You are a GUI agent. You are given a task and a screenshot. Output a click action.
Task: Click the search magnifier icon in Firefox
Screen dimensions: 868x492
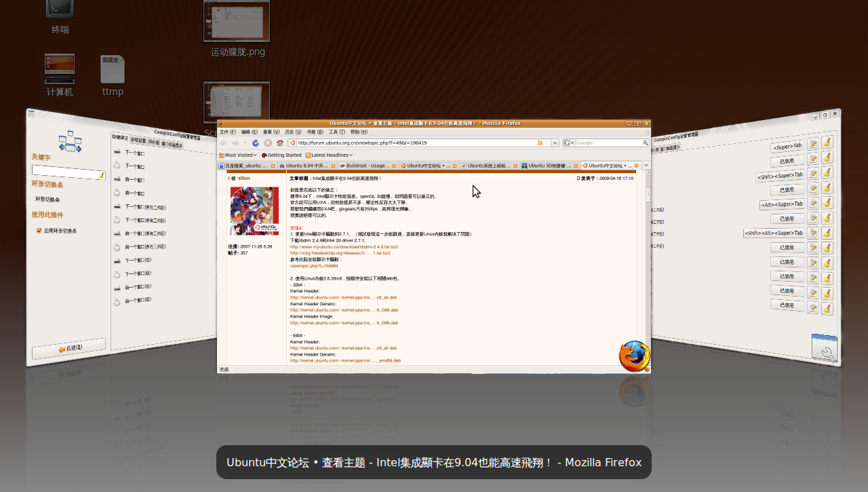pos(646,143)
